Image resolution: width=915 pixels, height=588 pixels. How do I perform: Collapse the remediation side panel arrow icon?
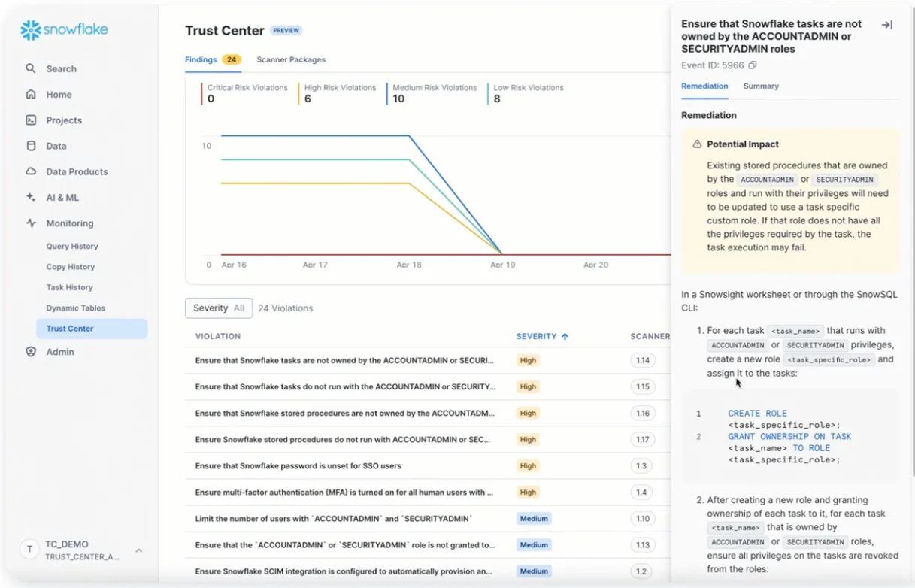887,25
